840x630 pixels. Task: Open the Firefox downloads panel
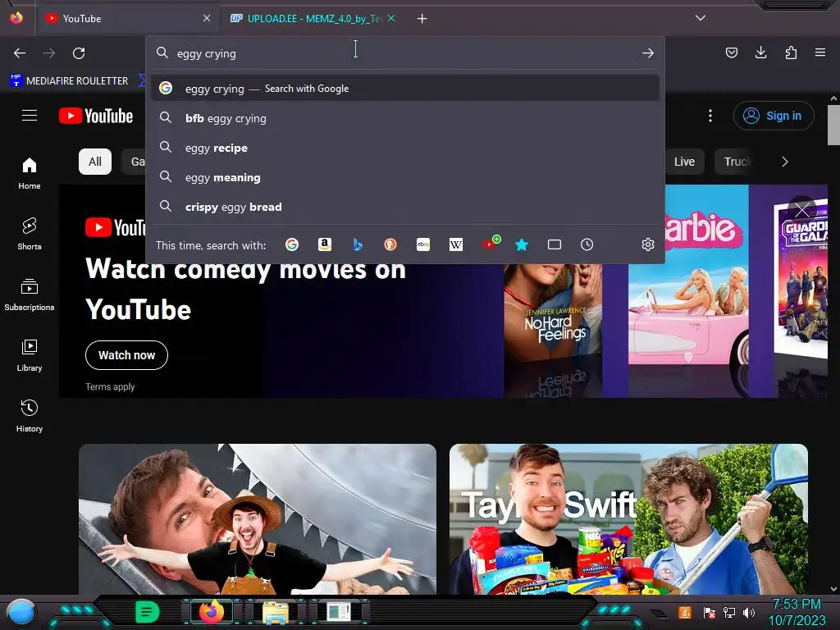[x=760, y=52]
